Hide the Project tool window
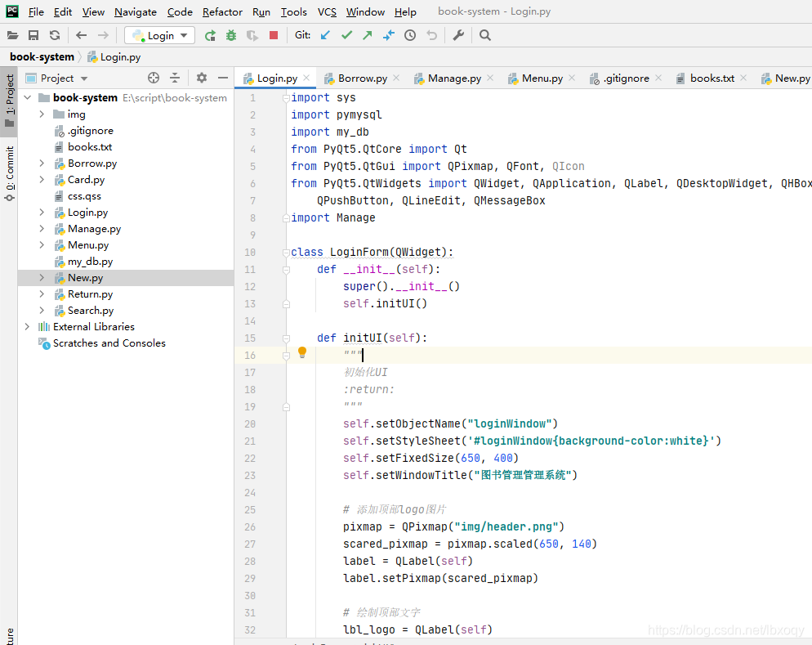The image size is (812, 645). [223, 78]
